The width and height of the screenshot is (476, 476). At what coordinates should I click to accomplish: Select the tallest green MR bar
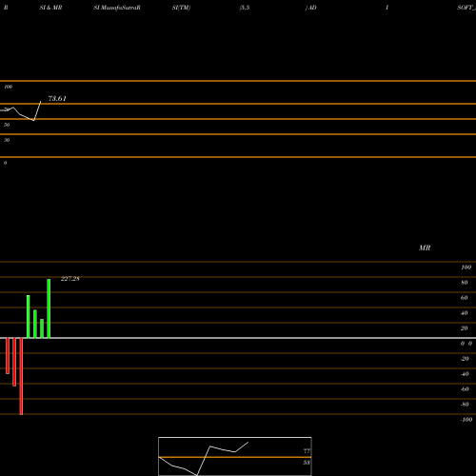[x=49, y=308]
